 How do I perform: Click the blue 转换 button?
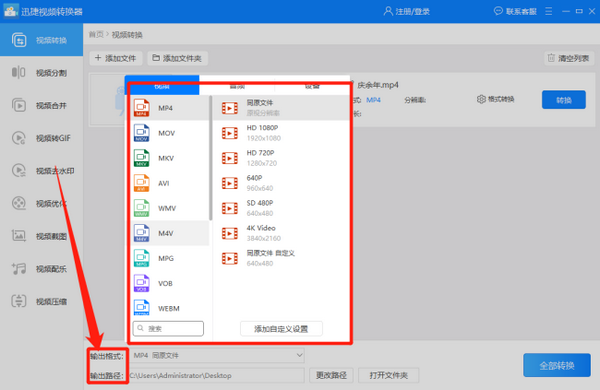pos(564,100)
